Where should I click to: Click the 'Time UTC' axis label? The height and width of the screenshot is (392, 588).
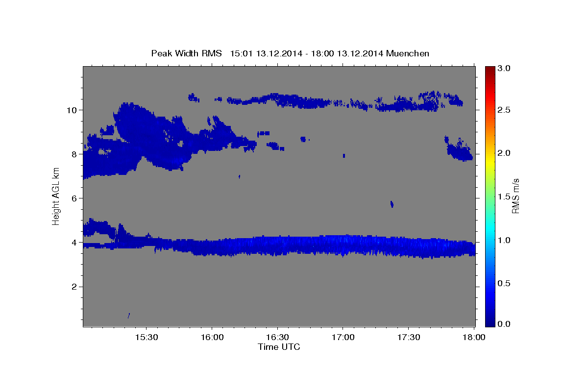tap(279, 347)
